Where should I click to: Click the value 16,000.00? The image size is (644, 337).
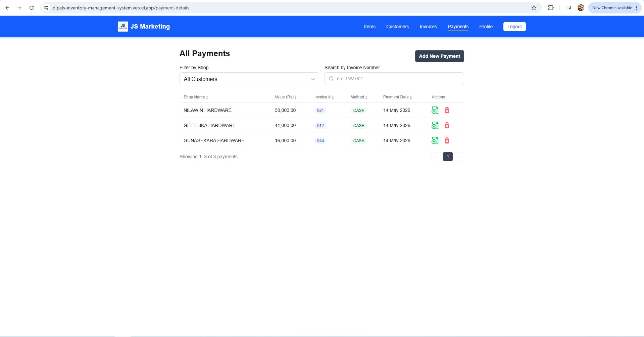(285, 140)
